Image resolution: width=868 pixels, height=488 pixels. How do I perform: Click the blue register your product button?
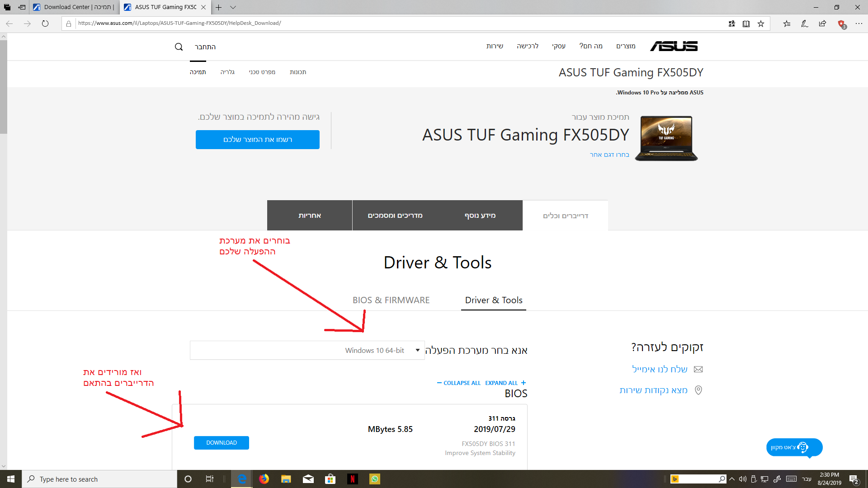(x=258, y=140)
